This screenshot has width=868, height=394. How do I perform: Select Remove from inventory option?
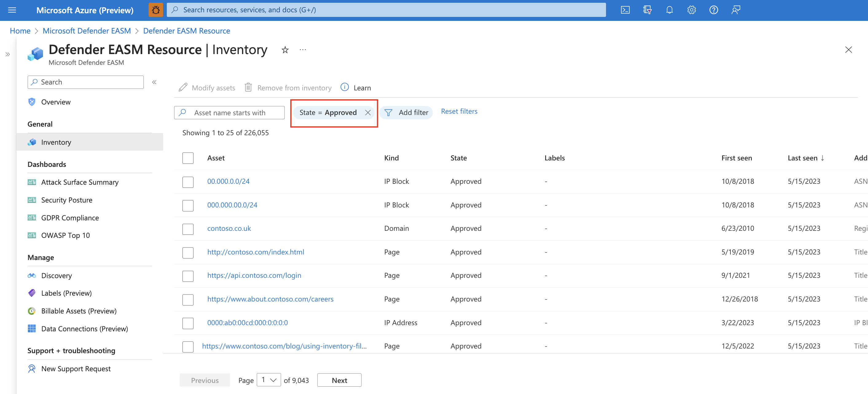click(x=288, y=88)
